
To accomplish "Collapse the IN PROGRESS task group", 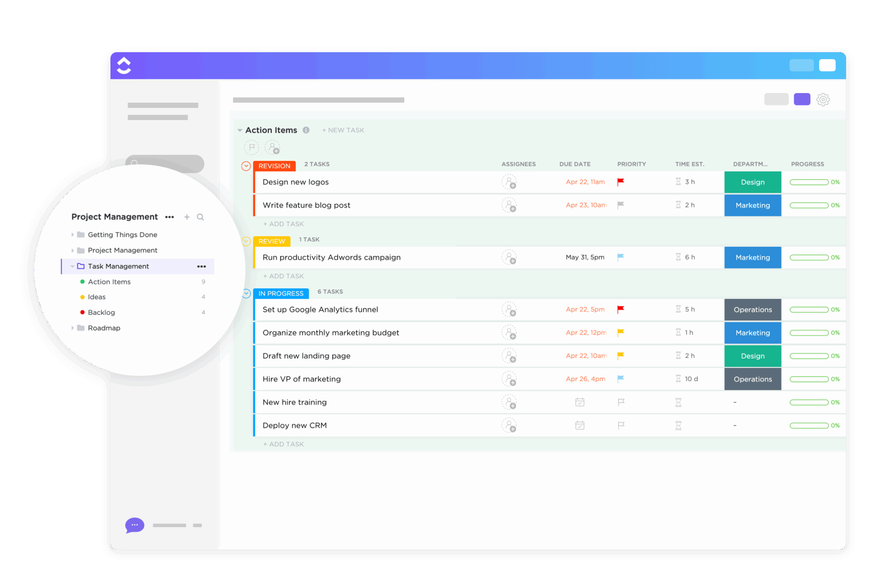I will tap(246, 293).
